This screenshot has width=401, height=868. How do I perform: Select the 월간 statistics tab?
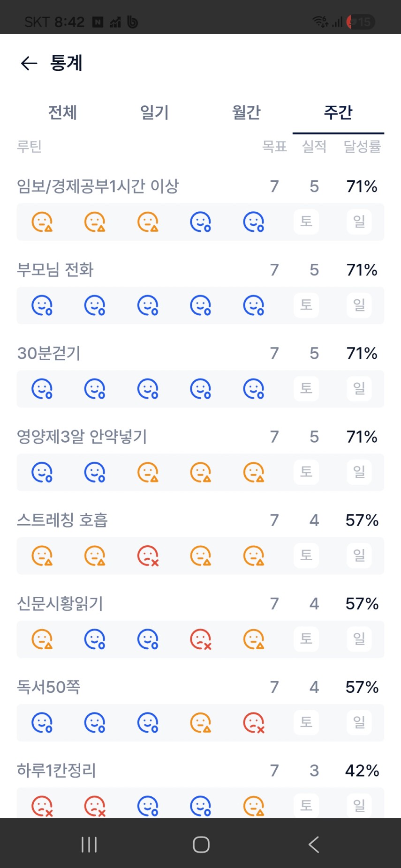click(x=246, y=112)
